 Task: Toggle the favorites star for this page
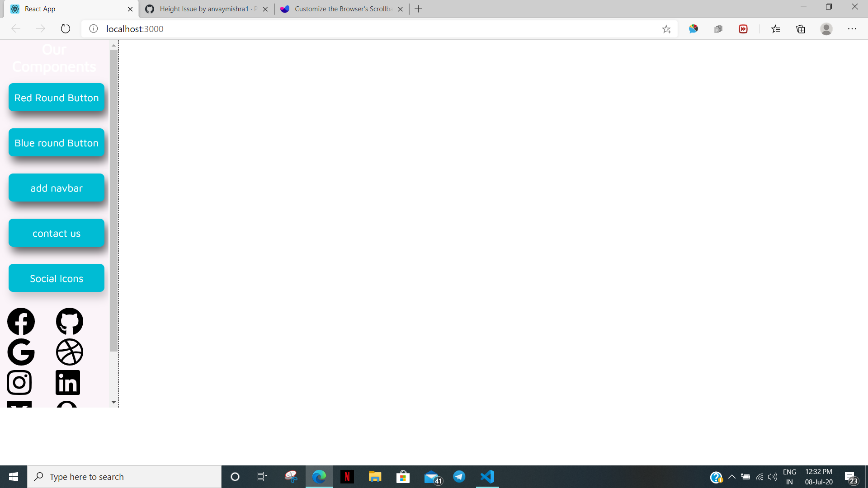666,29
